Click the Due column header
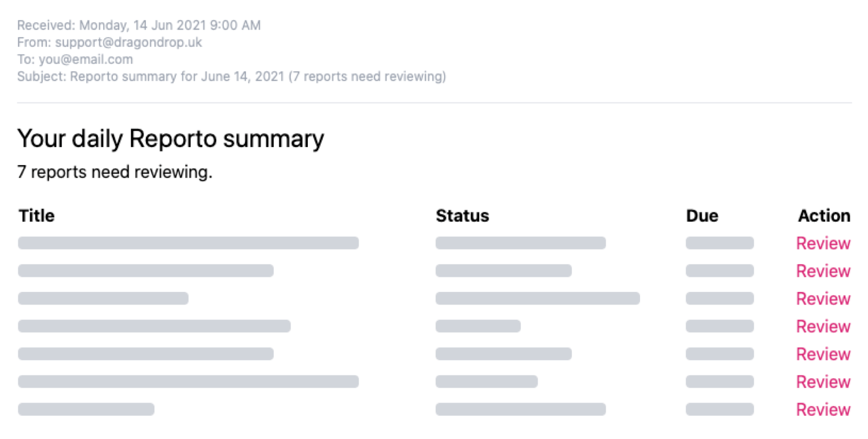The image size is (868, 439). click(x=702, y=216)
